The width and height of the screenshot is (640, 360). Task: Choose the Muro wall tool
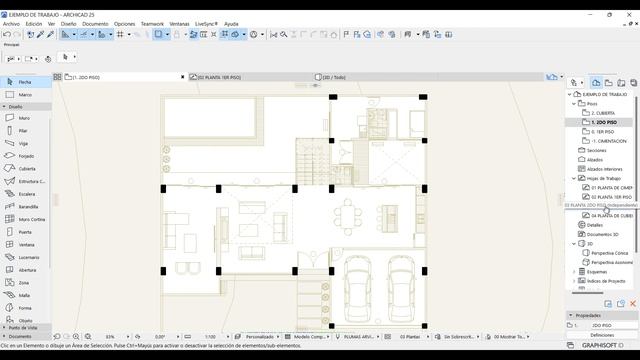click(x=25, y=118)
